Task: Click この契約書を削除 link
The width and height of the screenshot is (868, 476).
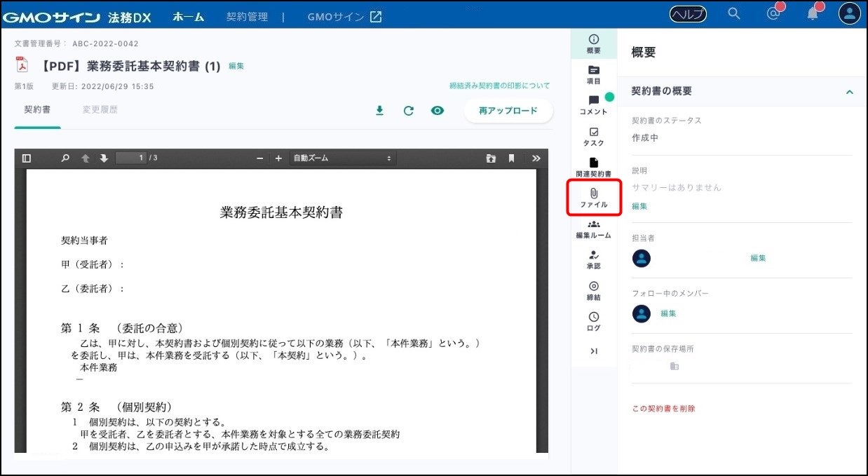Action: [663, 408]
